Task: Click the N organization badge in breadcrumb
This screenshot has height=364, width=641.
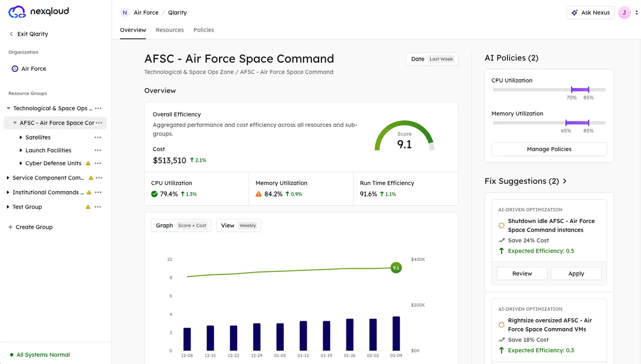Action: (x=125, y=12)
